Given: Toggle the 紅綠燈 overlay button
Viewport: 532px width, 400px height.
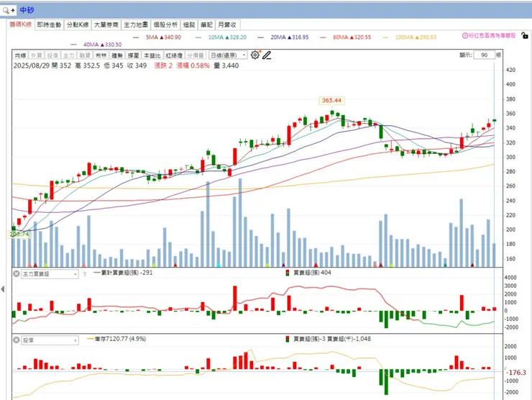Looking at the screenshot, I should pos(174,55).
